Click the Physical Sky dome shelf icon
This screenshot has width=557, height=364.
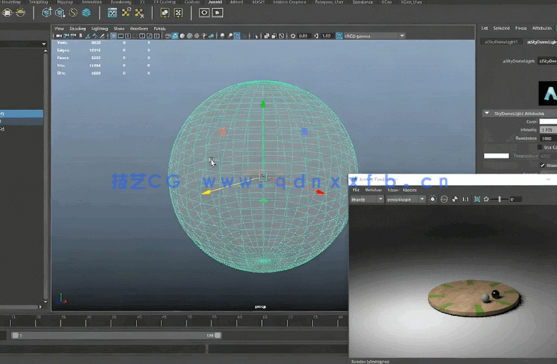(21, 13)
